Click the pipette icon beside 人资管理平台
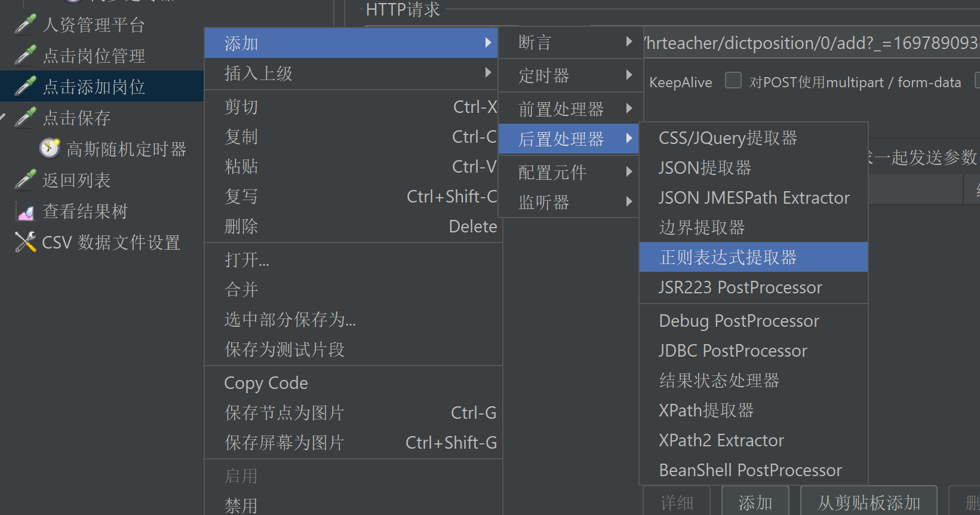 coord(25,24)
